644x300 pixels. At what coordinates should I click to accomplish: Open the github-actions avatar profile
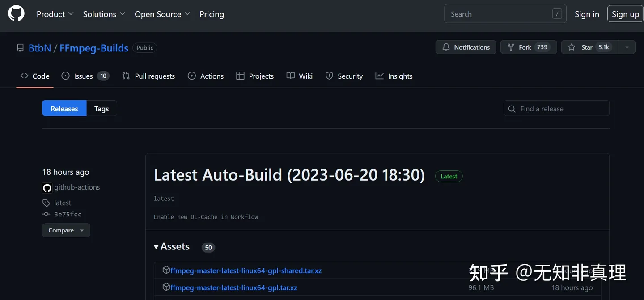tap(47, 188)
